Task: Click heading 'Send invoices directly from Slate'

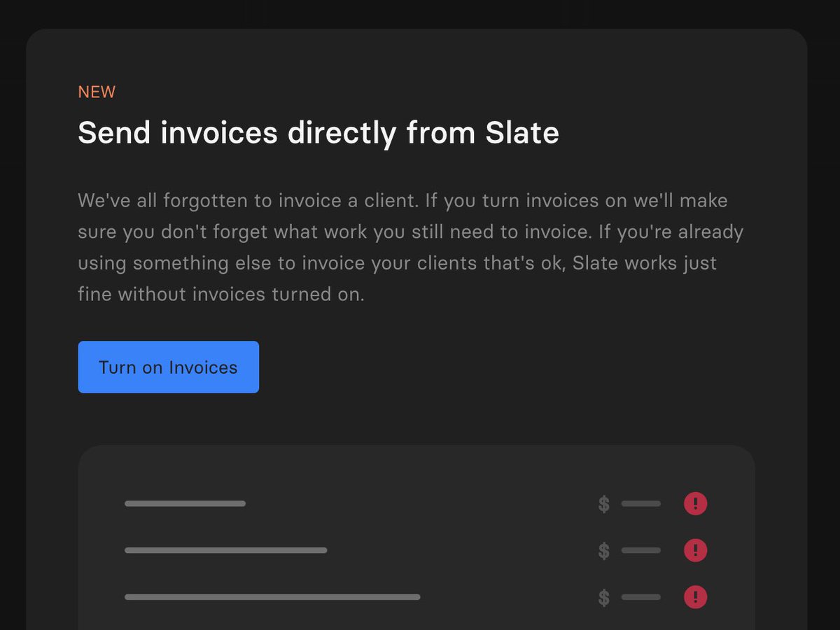Action: pos(318,133)
